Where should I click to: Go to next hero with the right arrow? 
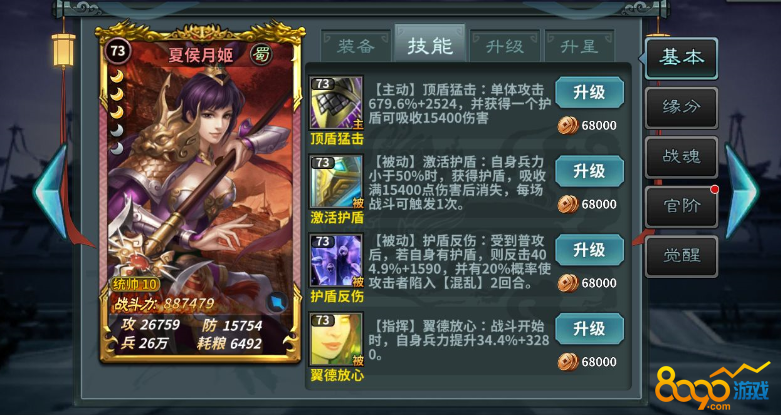click(741, 192)
